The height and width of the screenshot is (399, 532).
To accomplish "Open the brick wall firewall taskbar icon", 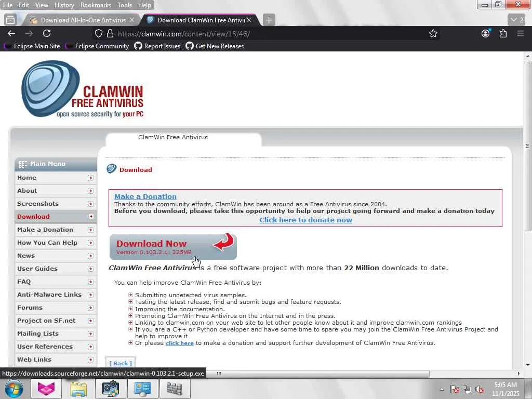I will tap(175, 389).
